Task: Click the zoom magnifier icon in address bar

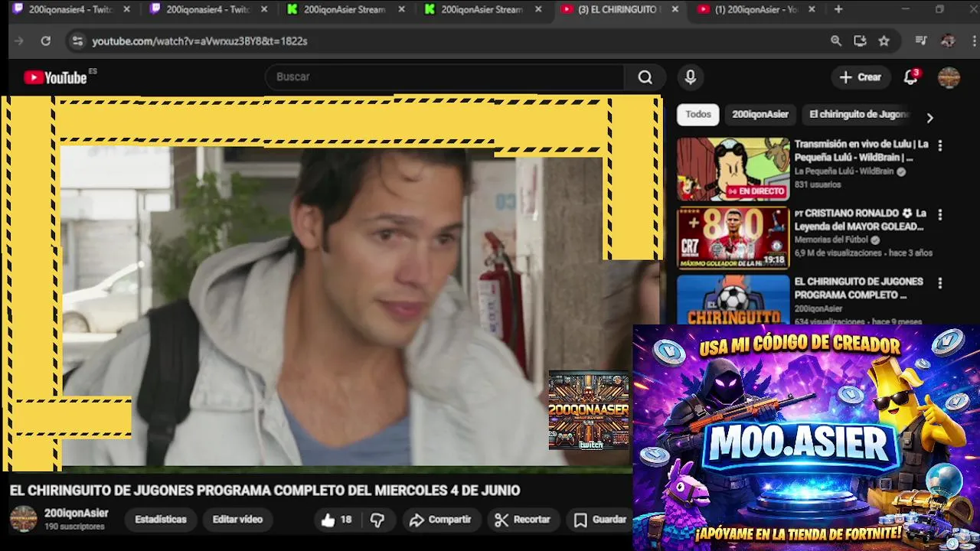Action: [836, 41]
